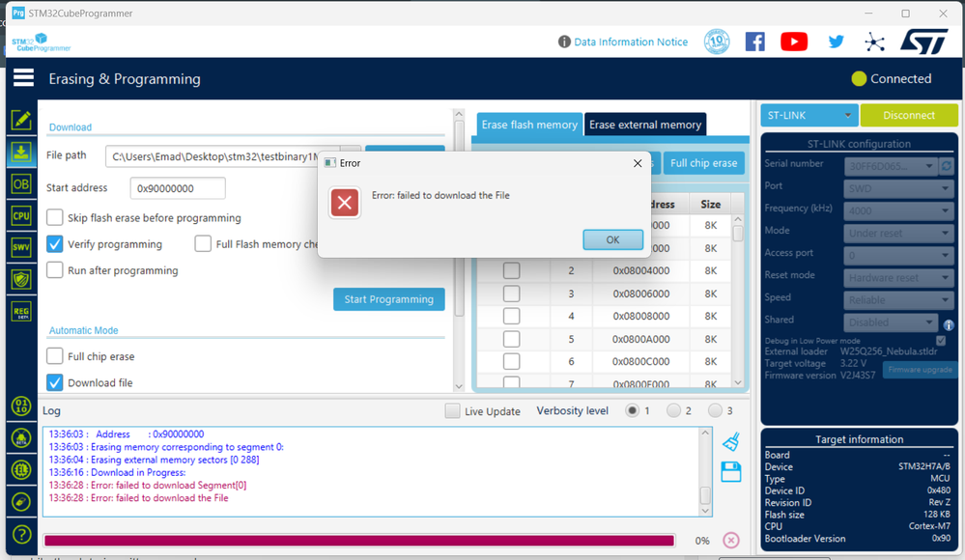Disable the Verify programming checkbox
The width and height of the screenshot is (965, 560).
click(55, 243)
